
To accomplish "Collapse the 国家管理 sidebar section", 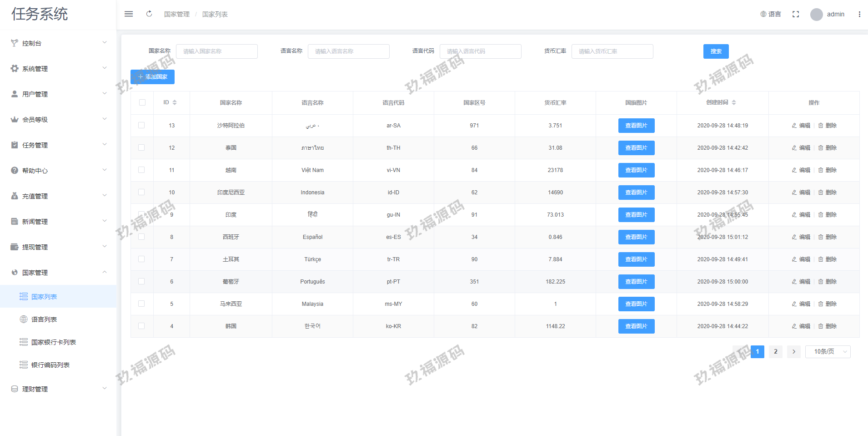I will tap(58, 273).
